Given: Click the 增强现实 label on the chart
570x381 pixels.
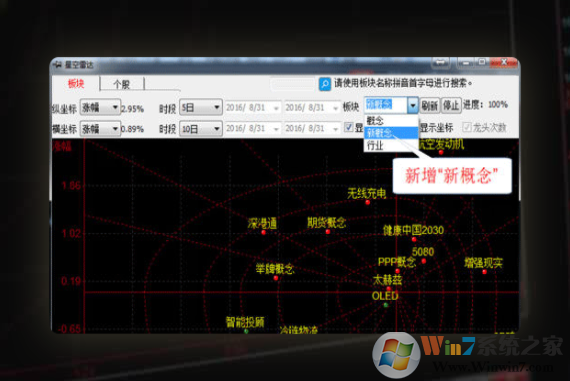Looking at the screenshot, I should tap(483, 262).
